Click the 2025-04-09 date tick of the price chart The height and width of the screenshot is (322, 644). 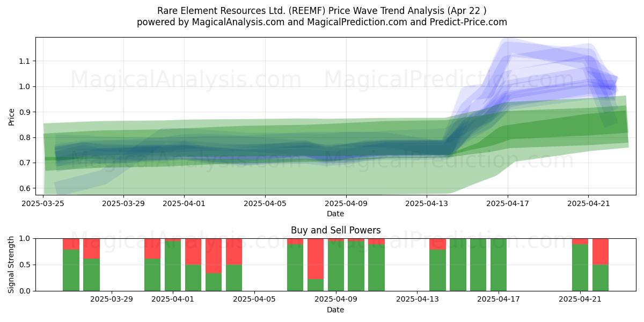click(346, 203)
